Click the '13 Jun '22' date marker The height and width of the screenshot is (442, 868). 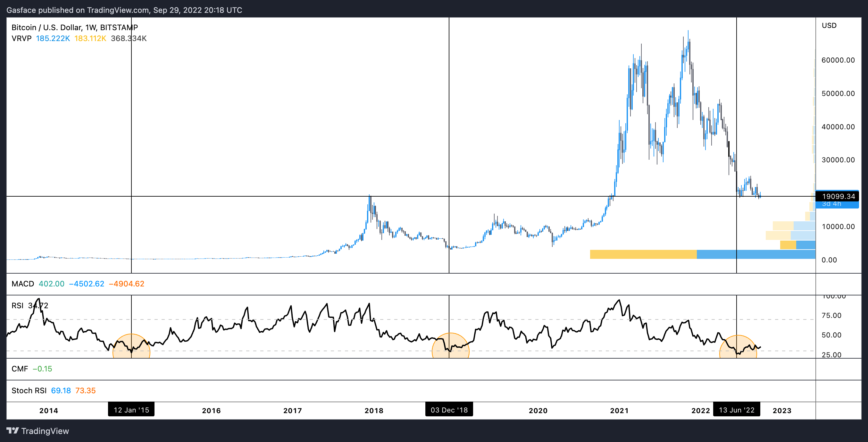click(736, 410)
